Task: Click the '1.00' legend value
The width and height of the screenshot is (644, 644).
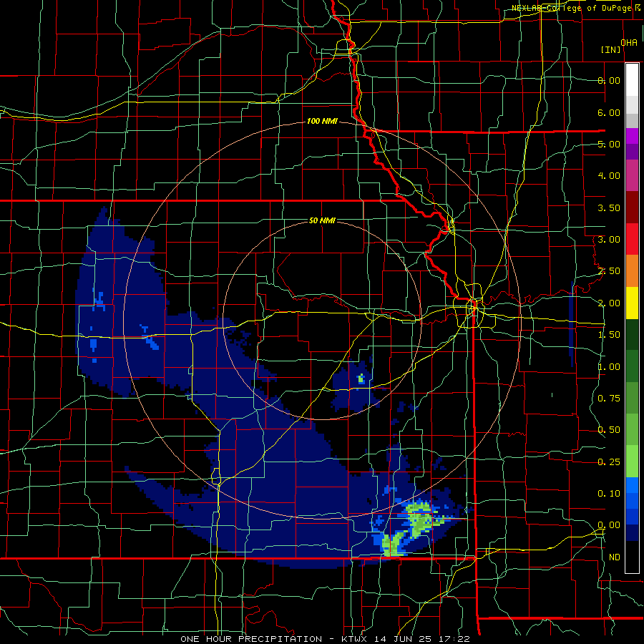Action: [x=609, y=367]
